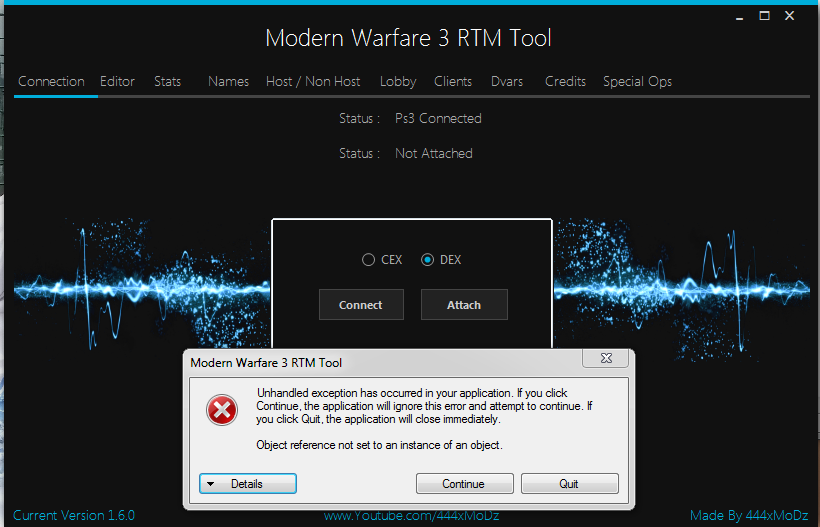Select the DEX radio button
The image size is (820, 527).
[441, 259]
